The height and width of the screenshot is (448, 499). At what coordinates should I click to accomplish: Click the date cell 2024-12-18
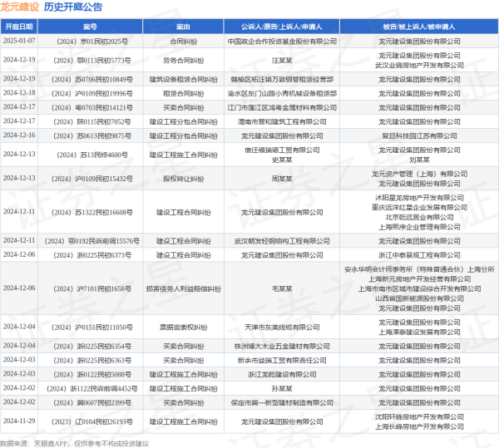click(x=19, y=92)
